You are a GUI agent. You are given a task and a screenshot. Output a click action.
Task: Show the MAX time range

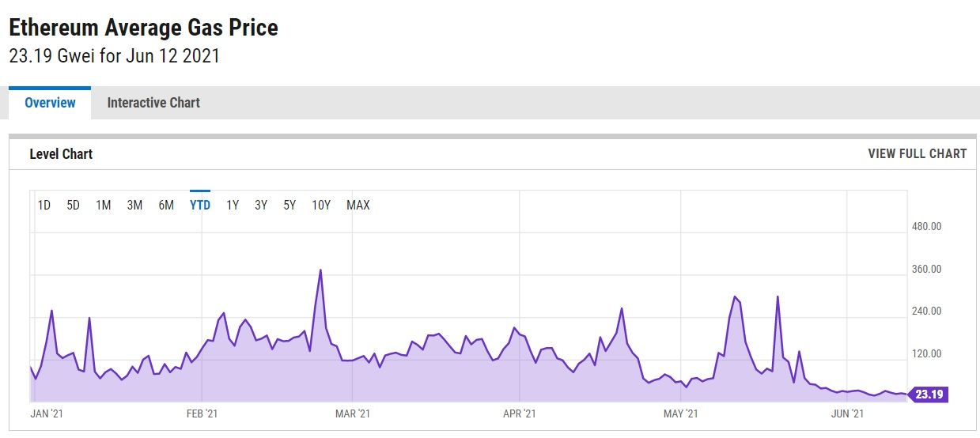[358, 205]
